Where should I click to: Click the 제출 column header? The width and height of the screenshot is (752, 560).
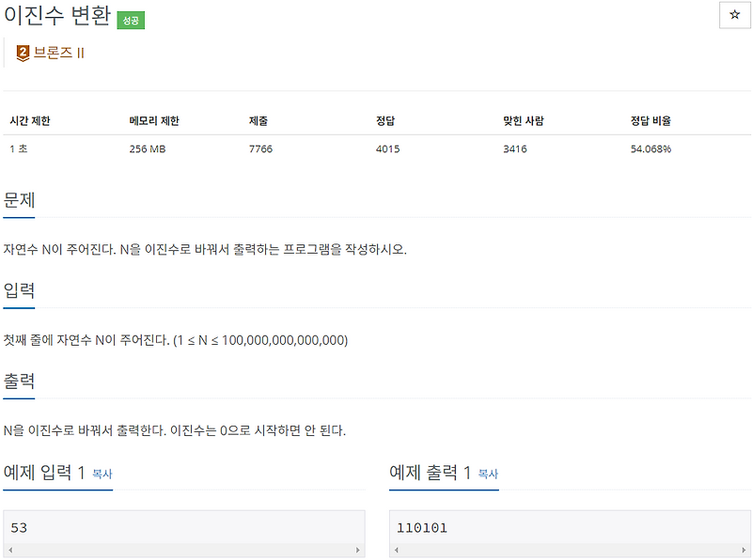[258, 120]
